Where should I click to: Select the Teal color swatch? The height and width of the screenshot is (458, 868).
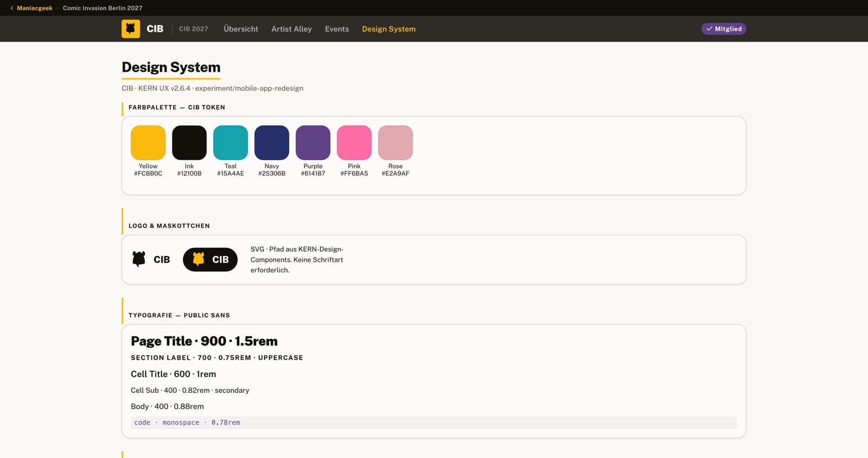point(231,143)
